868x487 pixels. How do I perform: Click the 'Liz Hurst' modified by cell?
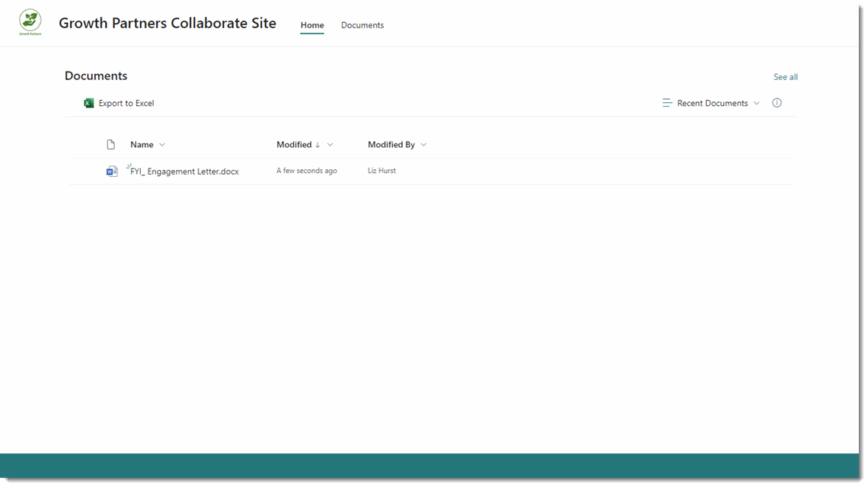[x=382, y=171]
